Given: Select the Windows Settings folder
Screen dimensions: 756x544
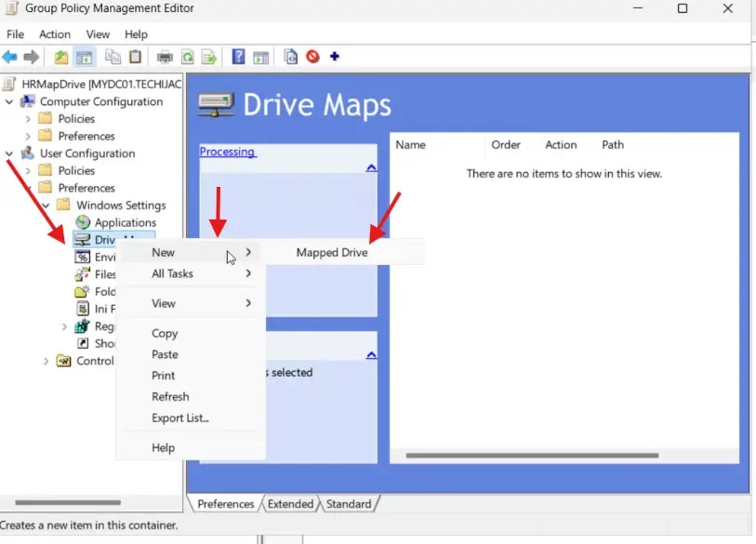Looking at the screenshot, I should tap(121, 206).
